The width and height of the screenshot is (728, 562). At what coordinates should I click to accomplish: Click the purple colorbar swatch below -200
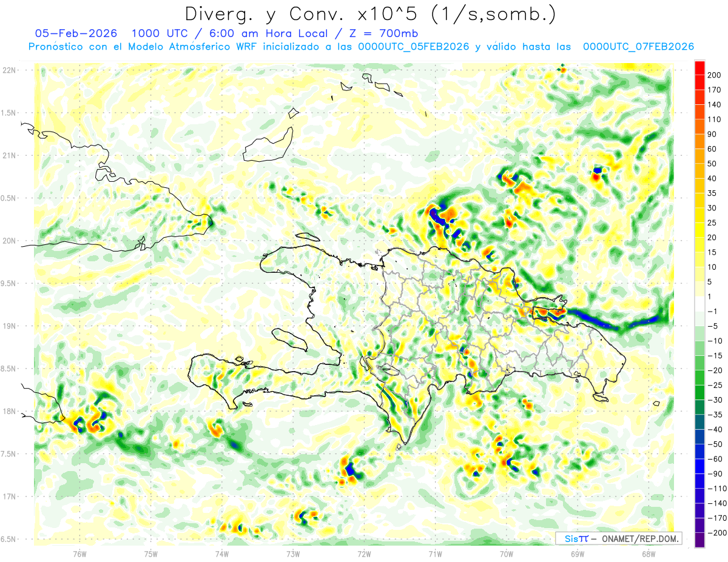click(699, 540)
